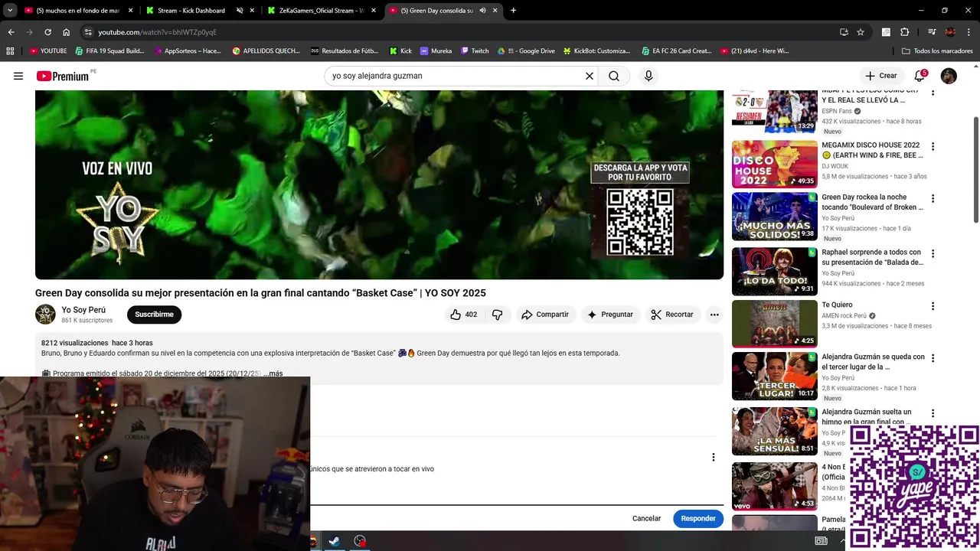The width and height of the screenshot is (980, 551).
Task: Open the Kick bookmark
Action: coord(400,51)
